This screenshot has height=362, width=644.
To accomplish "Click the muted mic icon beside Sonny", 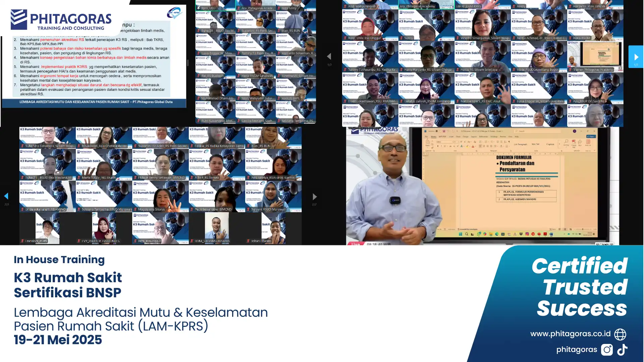I will click(401, 38).
